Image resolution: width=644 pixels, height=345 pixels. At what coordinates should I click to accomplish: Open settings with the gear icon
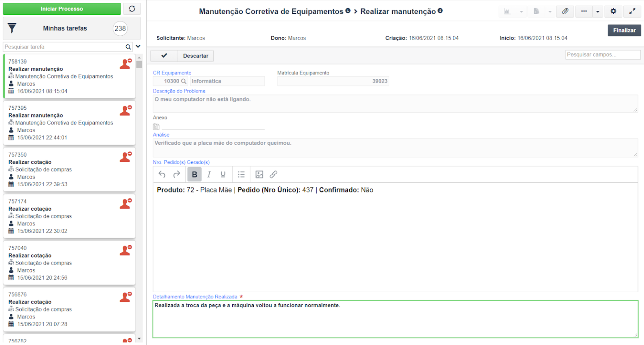(x=613, y=11)
